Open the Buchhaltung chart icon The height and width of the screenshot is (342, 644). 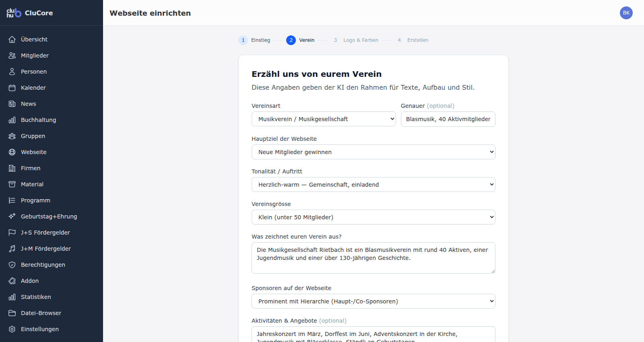[x=12, y=120]
